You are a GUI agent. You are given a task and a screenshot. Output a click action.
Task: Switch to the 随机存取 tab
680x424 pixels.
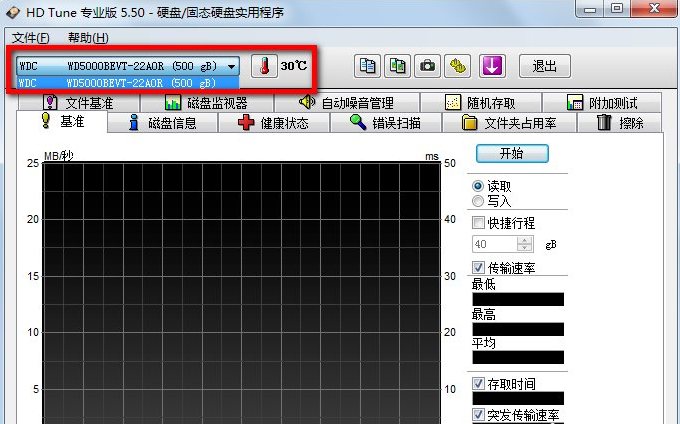point(481,103)
